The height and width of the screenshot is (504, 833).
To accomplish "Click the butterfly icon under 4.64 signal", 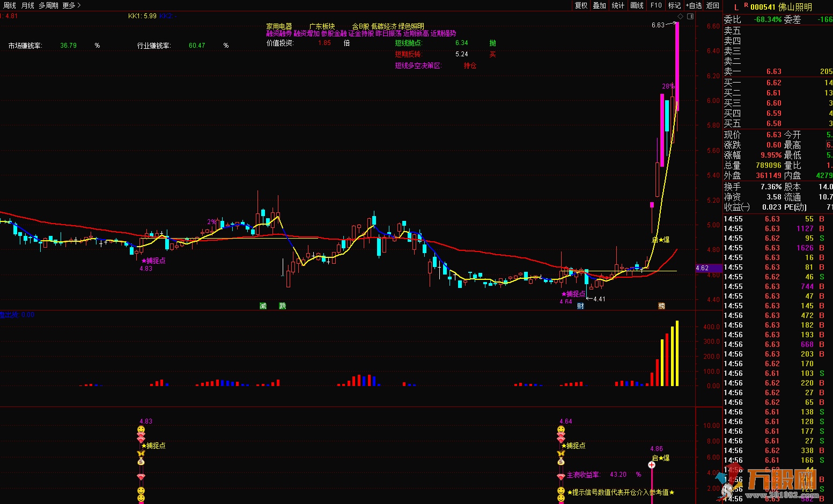I will 561,454.
